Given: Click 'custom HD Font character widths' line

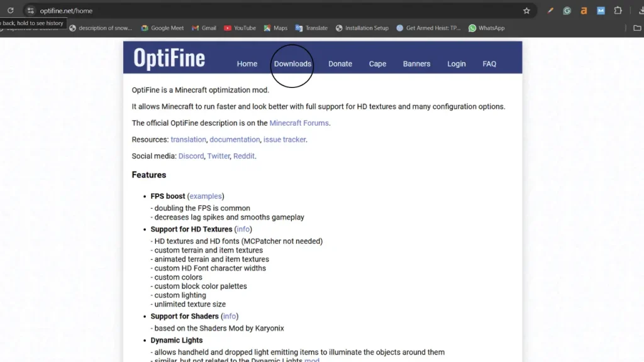Looking at the screenshot, I should coord(208,268).
